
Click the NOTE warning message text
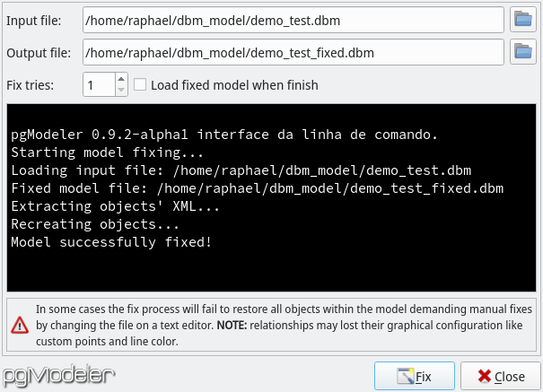(284, 326)
